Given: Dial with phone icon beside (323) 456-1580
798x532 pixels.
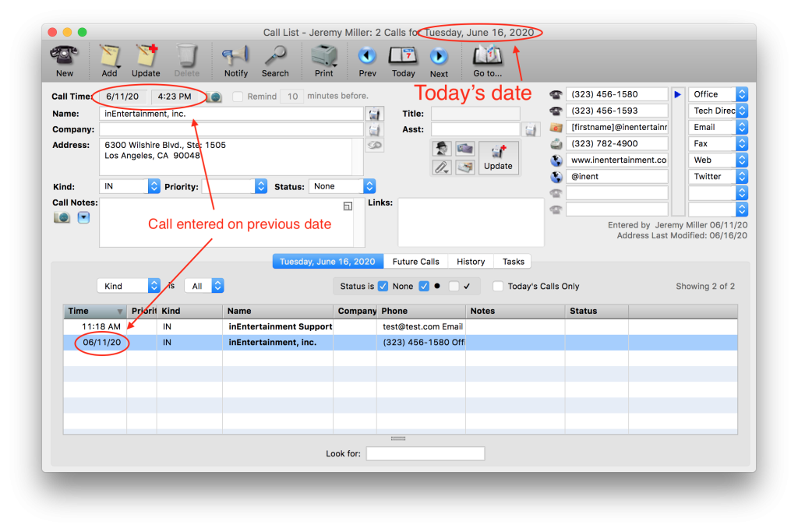Looking at the screenshot, I should (x=556, y=94).
